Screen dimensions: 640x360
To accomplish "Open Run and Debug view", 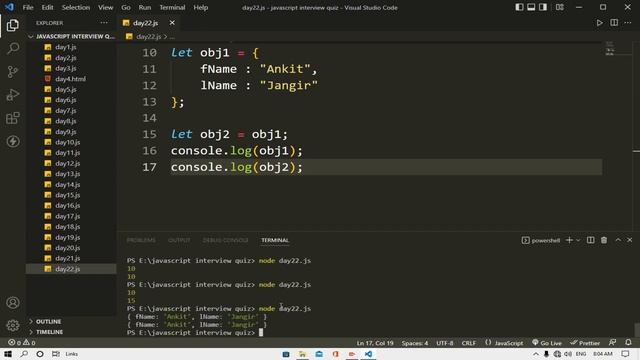I will click(13, 95).
